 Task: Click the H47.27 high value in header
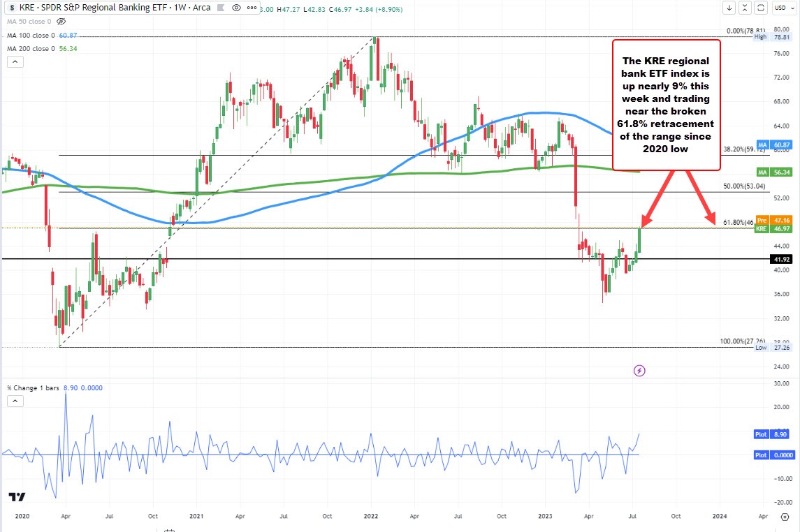coord(289,9)
